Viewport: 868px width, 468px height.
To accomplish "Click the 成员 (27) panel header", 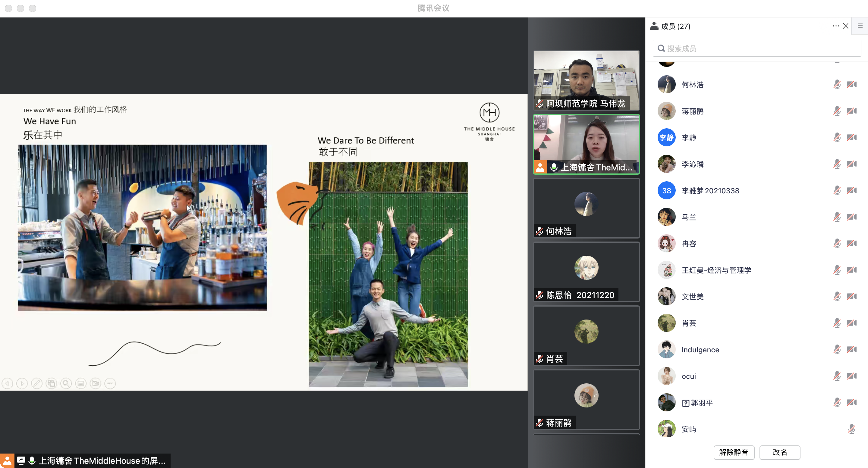I will coord(670,26).
